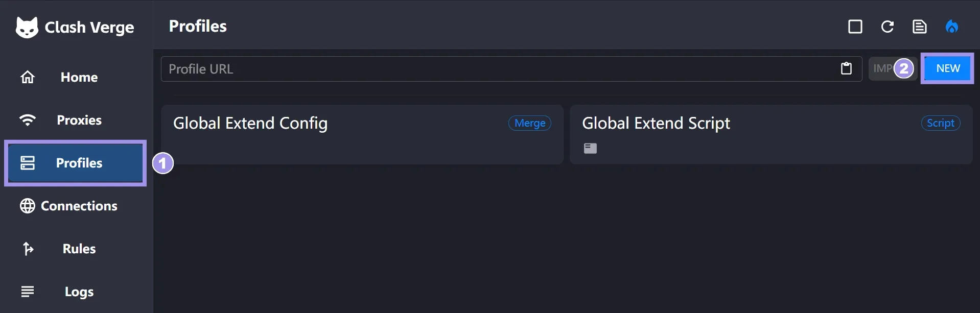Viewport: 980px width, 313px height.
Task: Click the Clash Verge title text
Action: (89, 27)
